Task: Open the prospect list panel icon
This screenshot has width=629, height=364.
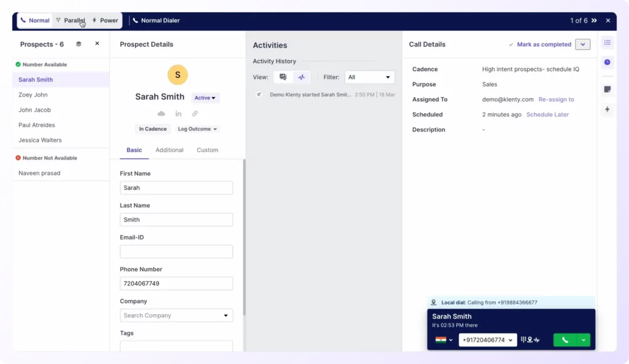Action: coord(607,42)
